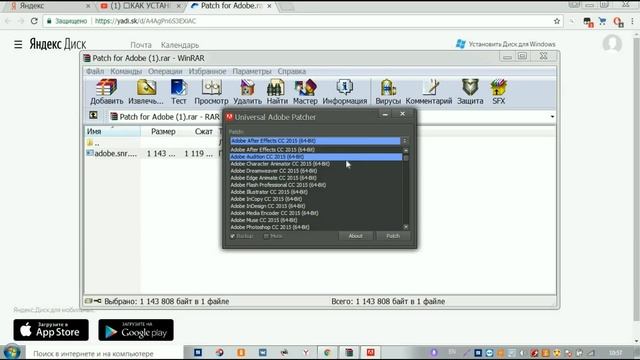Sort by the Размер column header
This screenshot has width=640, height=360.
pyautogui.click(x=163, y=131)
